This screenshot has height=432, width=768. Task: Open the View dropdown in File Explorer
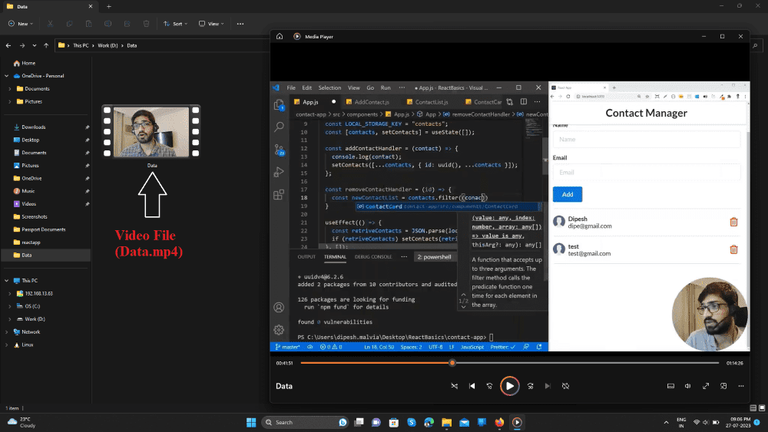pos(212,23)
